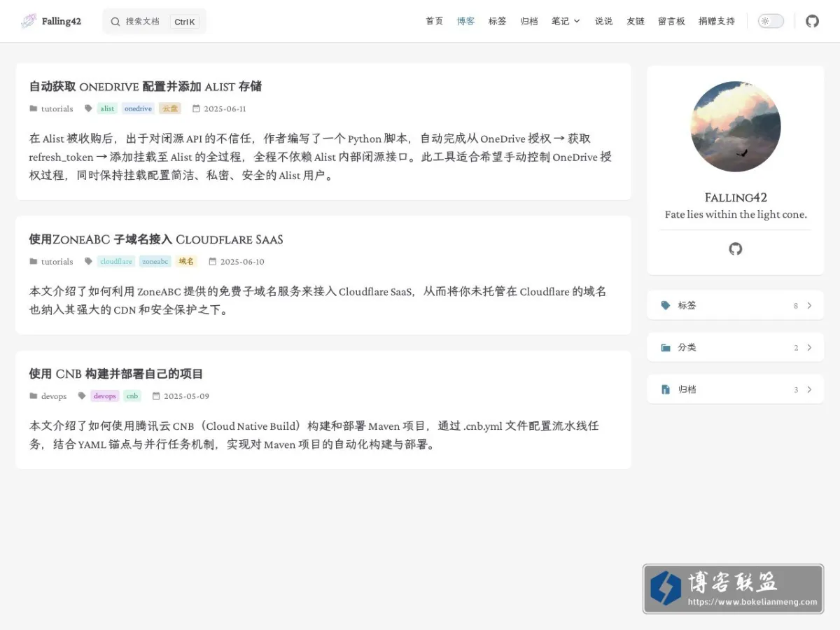Open the devops category link
Image resolution: width=840 pixels, height=630 pixels.
[54, 395]
